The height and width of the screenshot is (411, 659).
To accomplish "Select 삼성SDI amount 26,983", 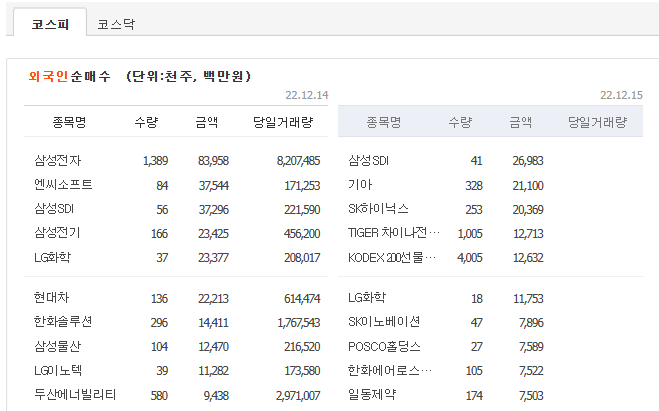I will [x=528, y=161].
